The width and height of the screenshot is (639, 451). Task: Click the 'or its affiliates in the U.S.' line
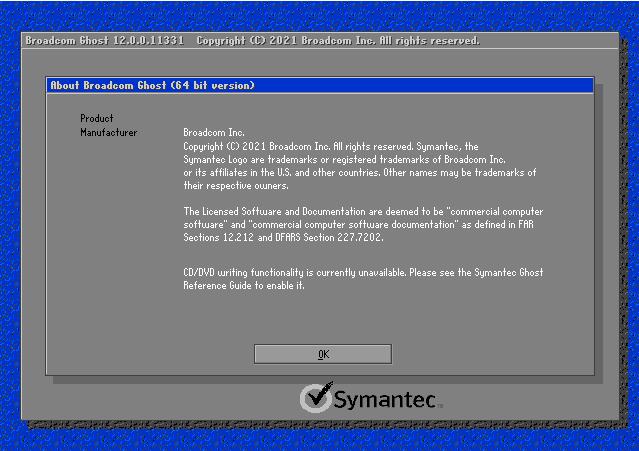tap(359, 172)
